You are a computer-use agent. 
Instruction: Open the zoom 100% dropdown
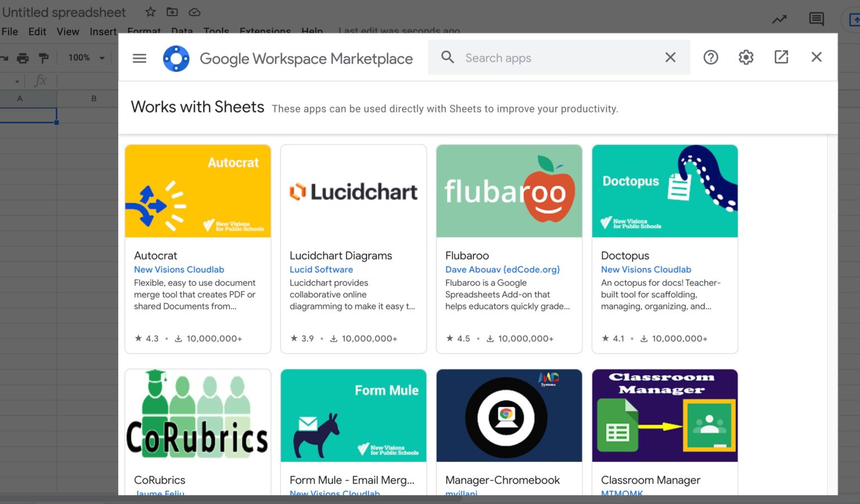tap(86, 58)
